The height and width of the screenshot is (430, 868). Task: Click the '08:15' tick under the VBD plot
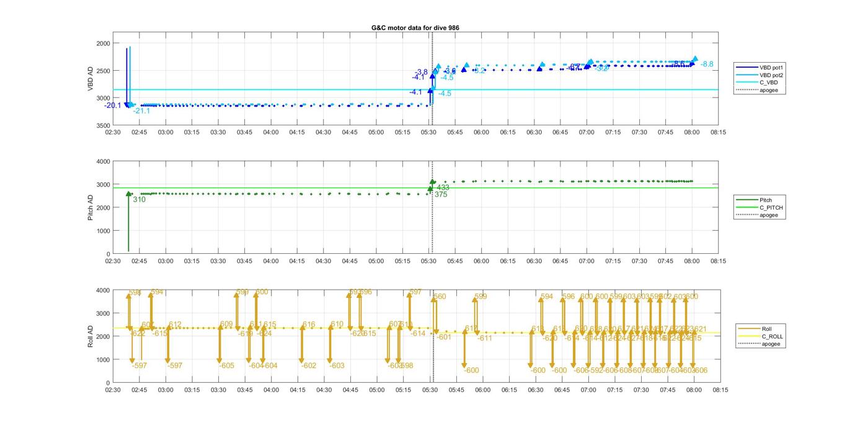tap(718, 132)
